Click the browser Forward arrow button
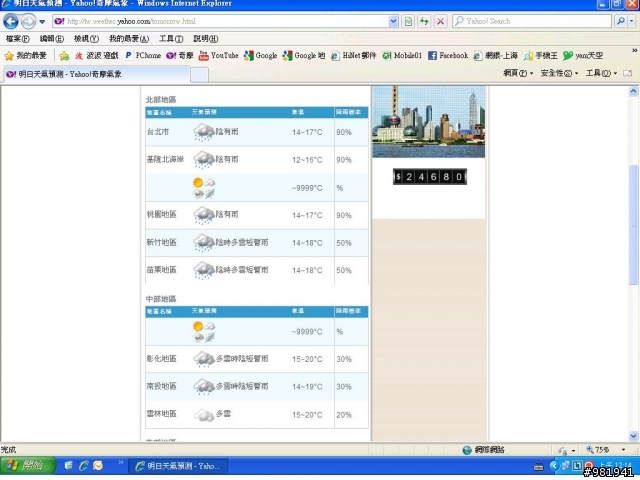 [28, 21]
